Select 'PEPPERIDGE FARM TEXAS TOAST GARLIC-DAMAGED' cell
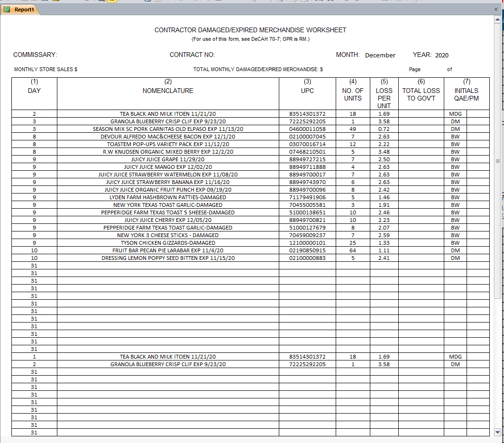The height and width of the screenshot is (443, 504). point(168,228)
